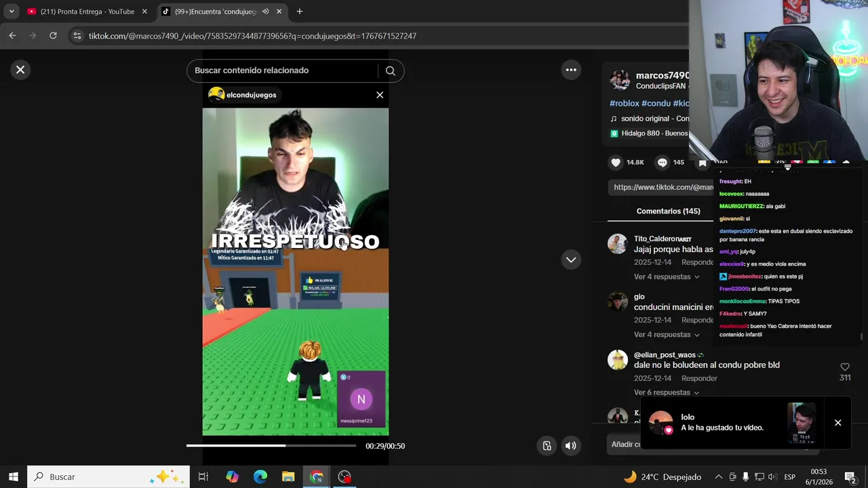Click the tiktok.com address bar URL
The width and height of the screenshot is (868, 488).
click(x=252, y=36)
